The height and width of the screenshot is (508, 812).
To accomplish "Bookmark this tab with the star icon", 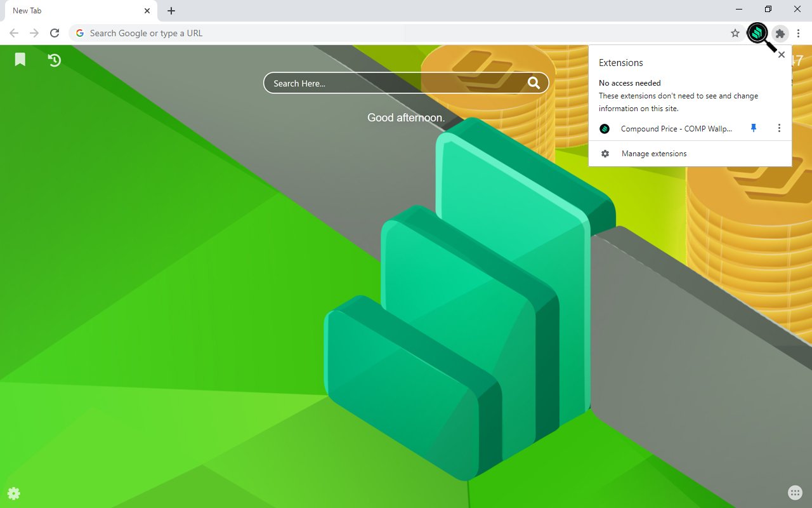I will [735, 33].
